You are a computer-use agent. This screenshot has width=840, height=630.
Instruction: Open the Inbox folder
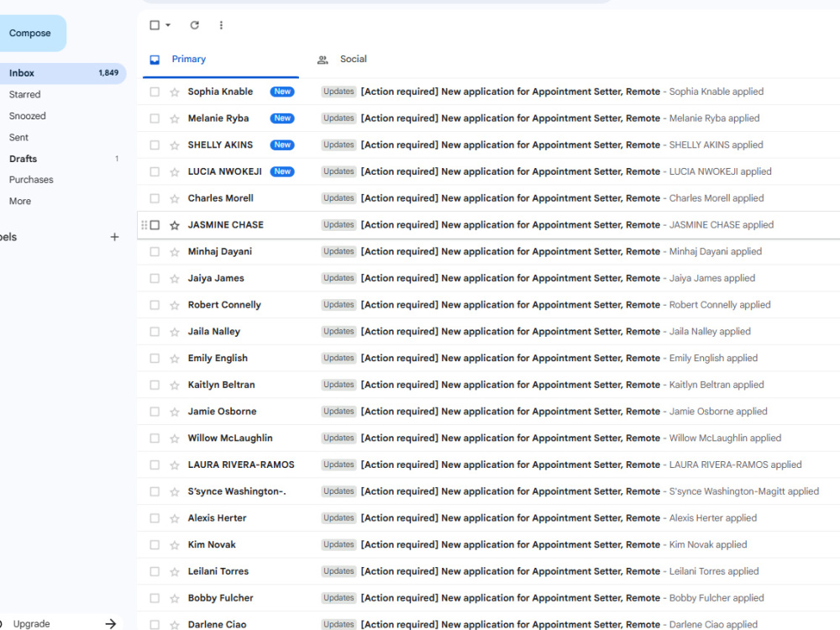(61, 73)
